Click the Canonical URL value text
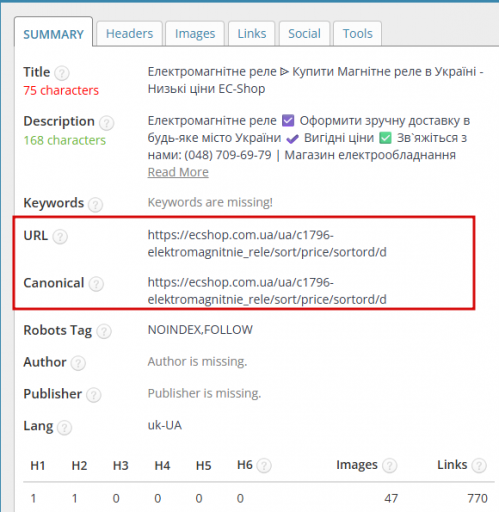The image size is (499, 512). click(x=267, y=291)
